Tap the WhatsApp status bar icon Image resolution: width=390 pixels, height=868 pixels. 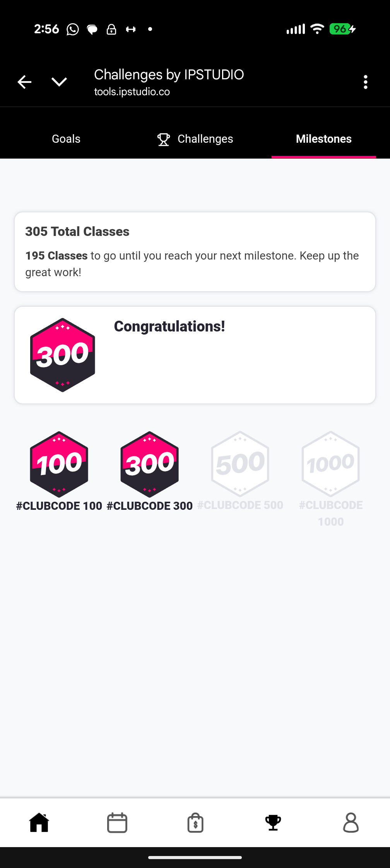pyautogui.click(x=73, y=29)
